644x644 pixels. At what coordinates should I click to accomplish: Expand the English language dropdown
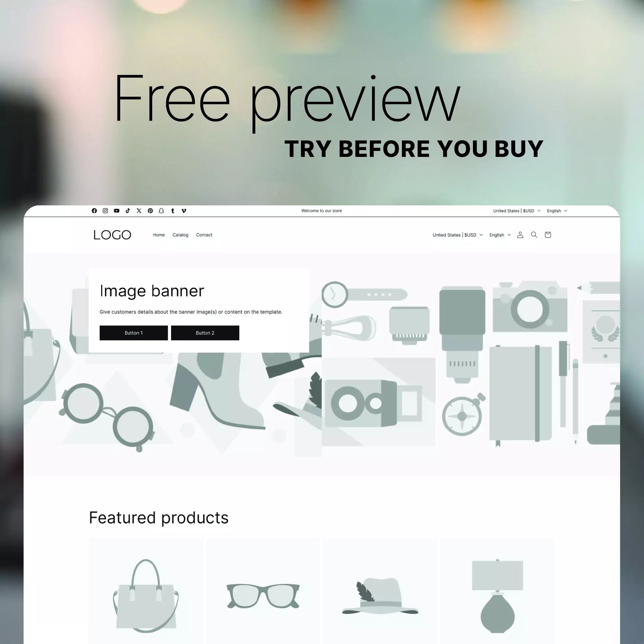[499, 235]
